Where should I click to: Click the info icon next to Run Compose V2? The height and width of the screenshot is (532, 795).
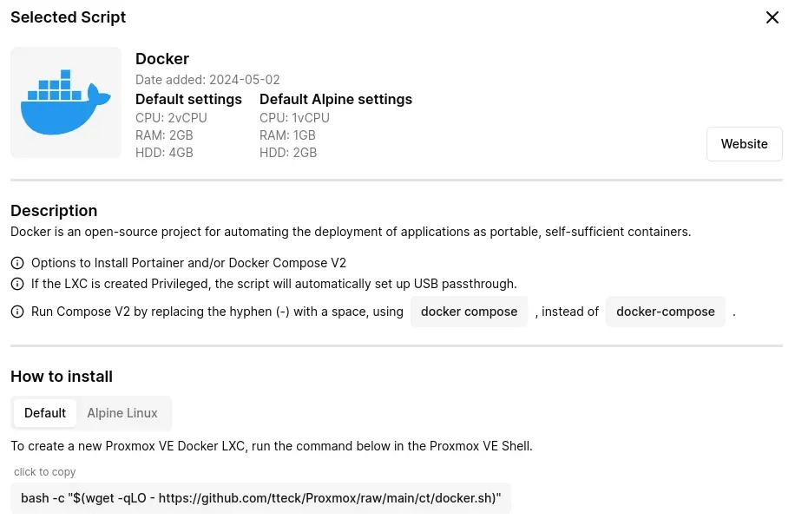point(17,311)
